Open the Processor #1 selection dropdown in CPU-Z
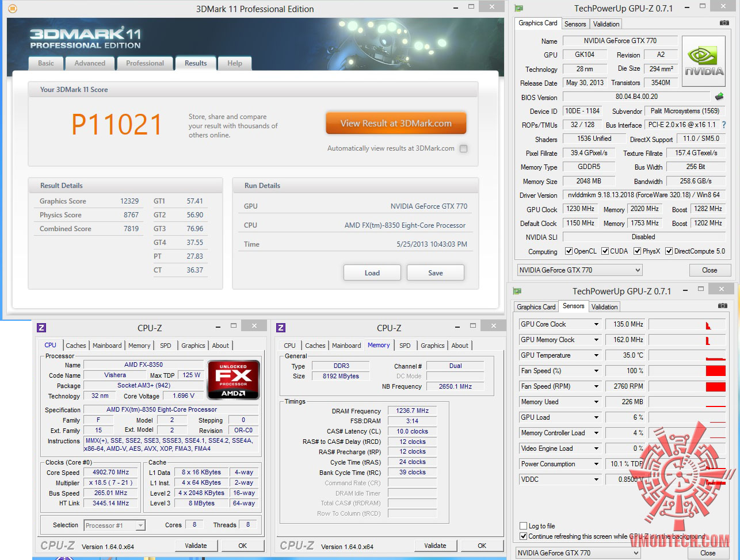This screenshot has height=560, width=740. tap(115, 526)
